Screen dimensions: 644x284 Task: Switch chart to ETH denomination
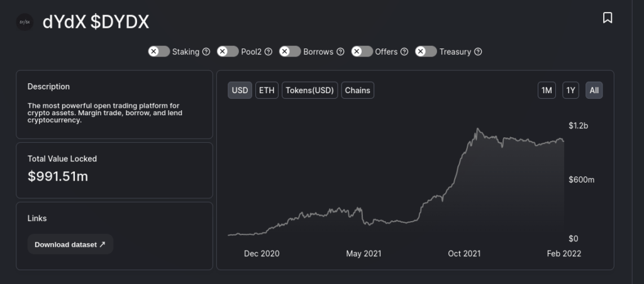coord(267,91)
